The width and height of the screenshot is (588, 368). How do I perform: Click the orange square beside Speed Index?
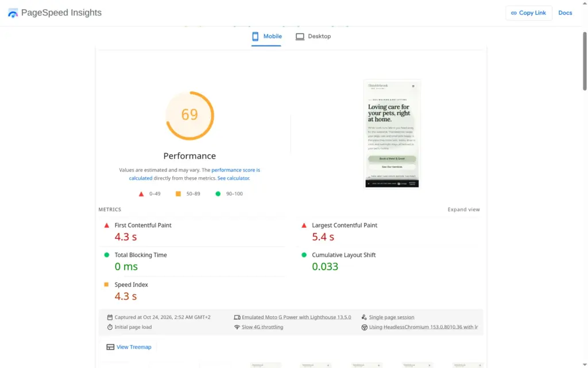pyautogui.click(x=106, y=285)
